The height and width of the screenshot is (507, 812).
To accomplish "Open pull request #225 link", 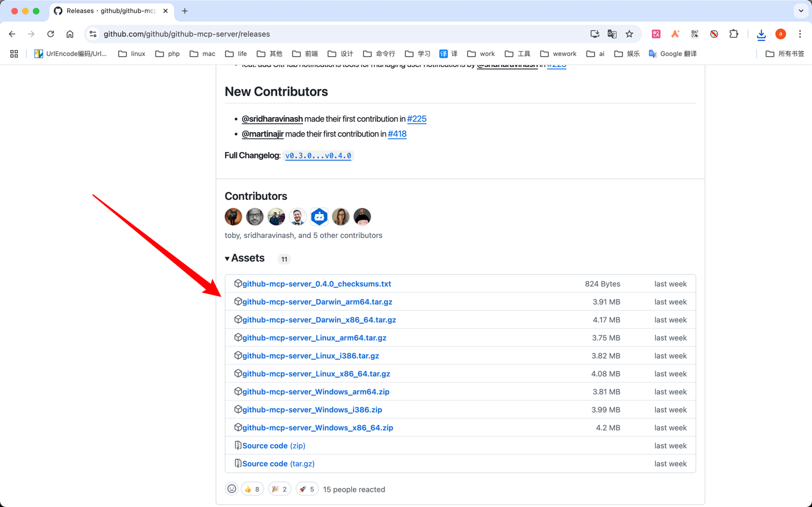I will 417,119.
